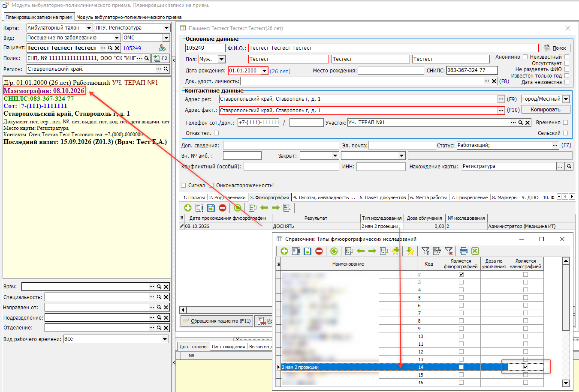Image resolution: width=579 pixels, height=392 pixels.
Task: Enable the Сигнал checkbox
Action: [184, 186]
